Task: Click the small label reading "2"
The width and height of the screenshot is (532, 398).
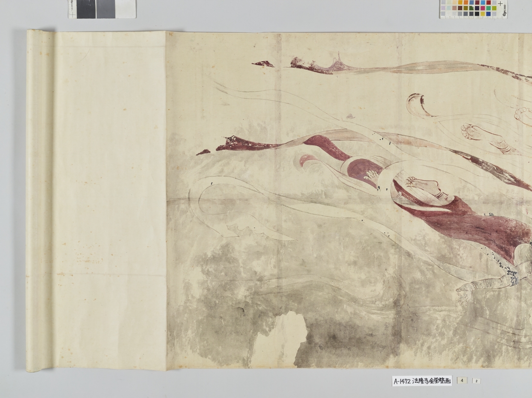Action: 476,381
